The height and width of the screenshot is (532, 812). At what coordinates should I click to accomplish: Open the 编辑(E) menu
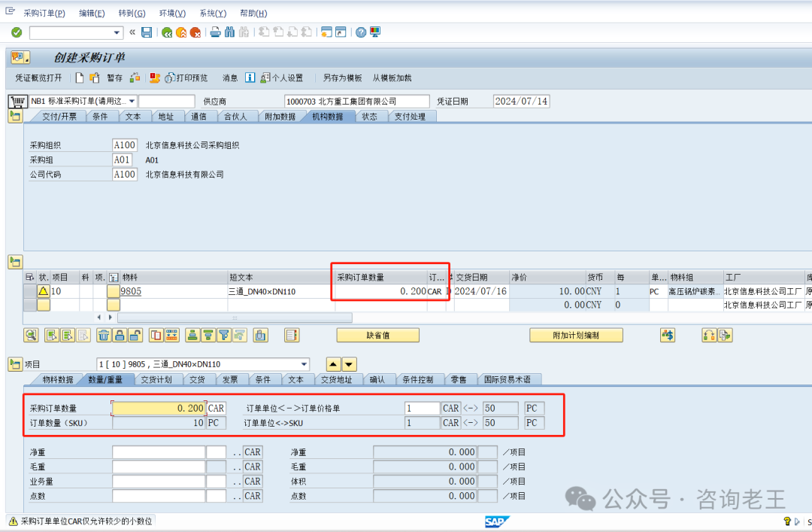point(92,13)
